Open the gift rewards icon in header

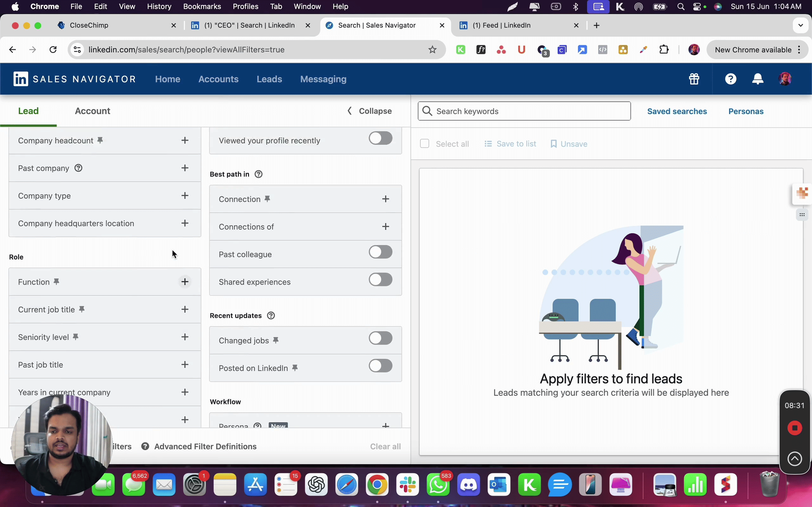coord(694,79)
